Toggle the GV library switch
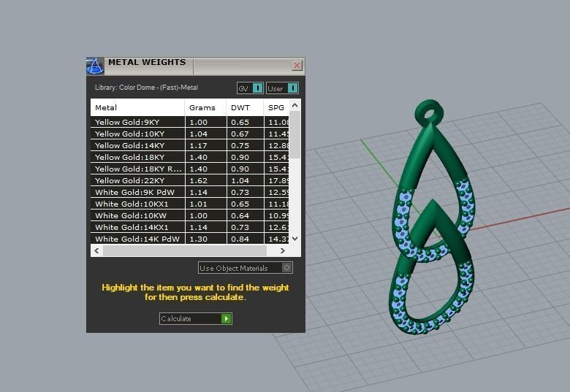Screen dimensions: 570x392 [250, 88]
